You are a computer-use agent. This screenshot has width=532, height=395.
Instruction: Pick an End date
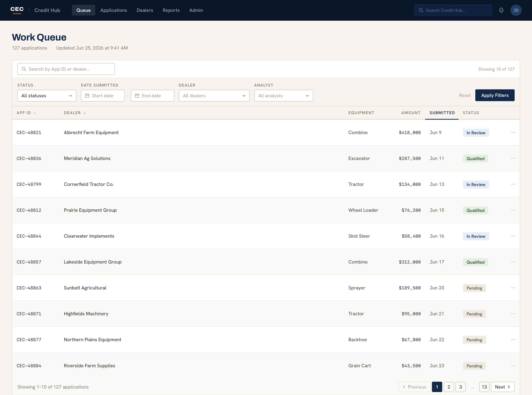152,96
